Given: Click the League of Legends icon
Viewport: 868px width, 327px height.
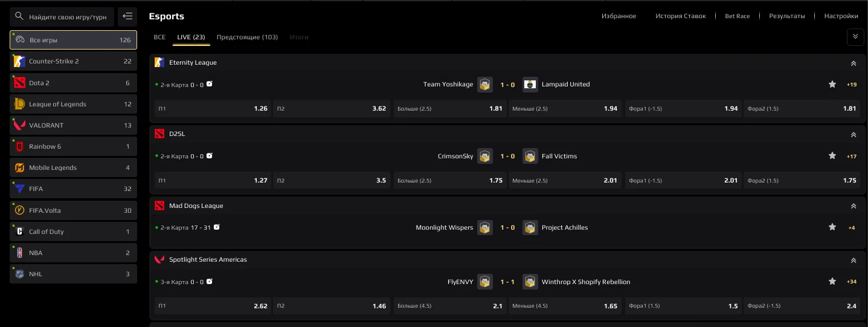Looking at the screenshot, I should pyautogui.click(x=19, y=104).
